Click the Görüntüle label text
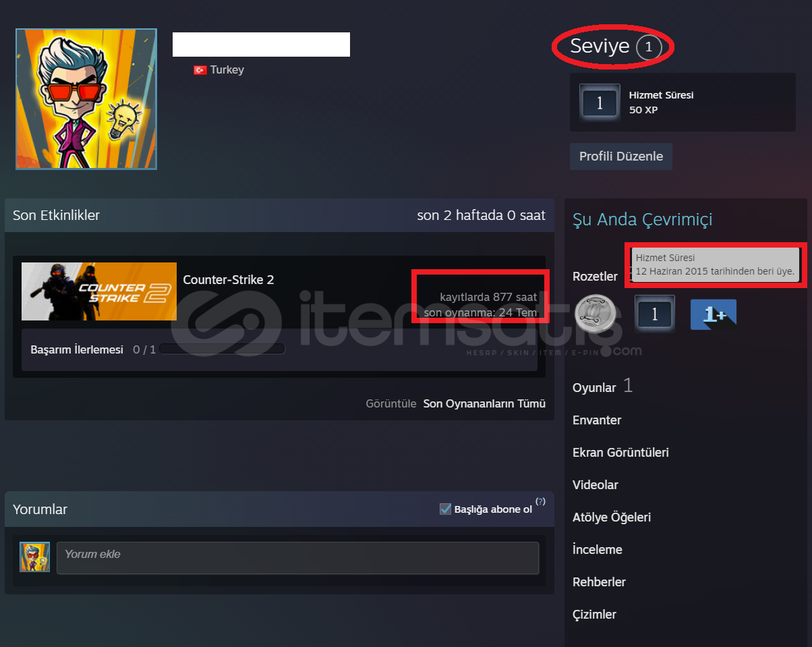 tap(391, 404)
